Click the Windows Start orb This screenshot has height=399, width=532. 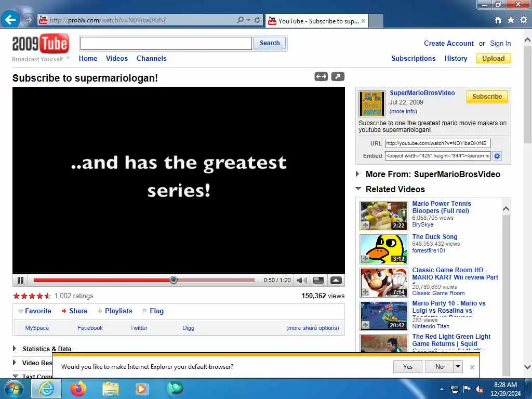(14, 389)
